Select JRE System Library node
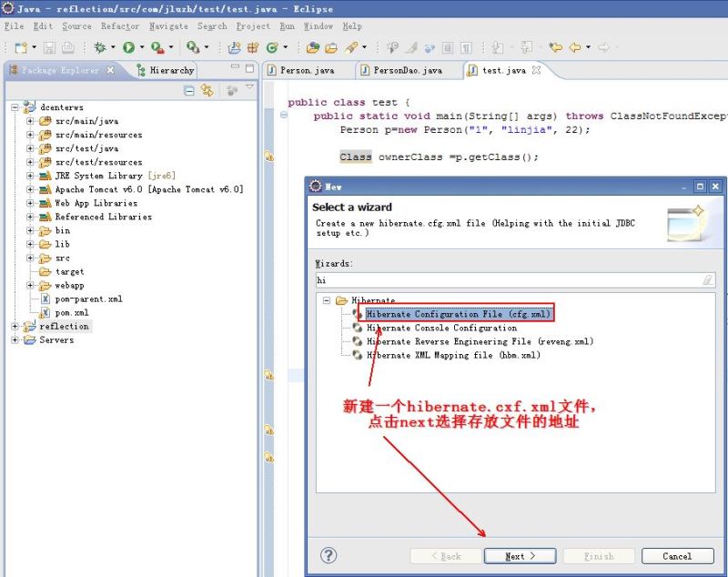The height and width of the screenshot is (577, 728). pos(115,176)
